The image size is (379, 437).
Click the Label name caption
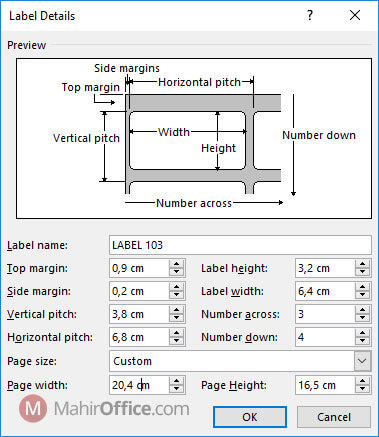coord(37,245)
